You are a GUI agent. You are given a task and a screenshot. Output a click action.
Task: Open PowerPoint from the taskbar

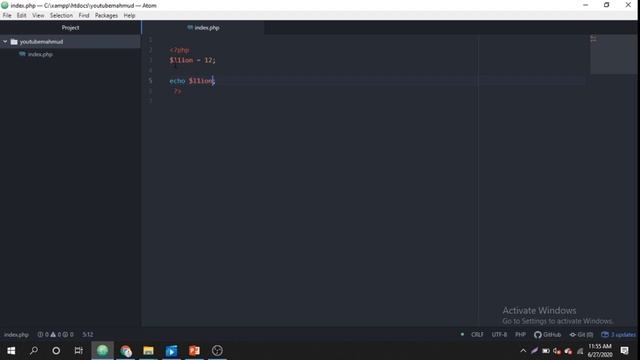[x=194, y=351]
